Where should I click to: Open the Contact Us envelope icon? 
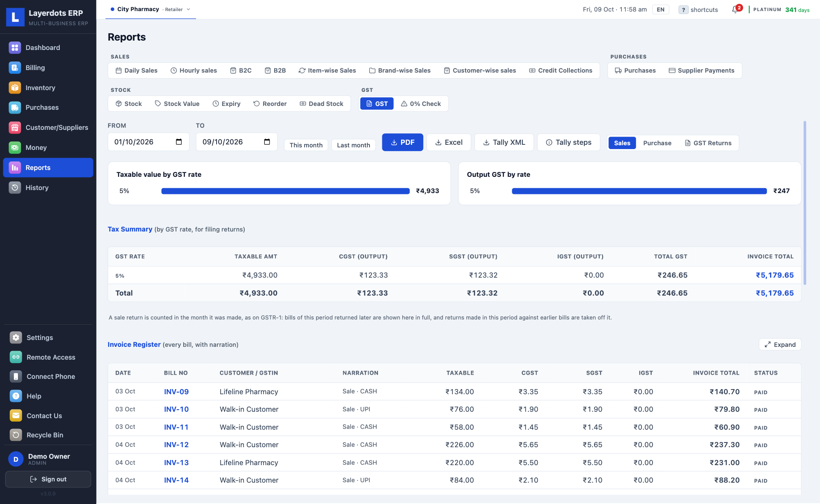pyautogui.click(x=16, y=416)
